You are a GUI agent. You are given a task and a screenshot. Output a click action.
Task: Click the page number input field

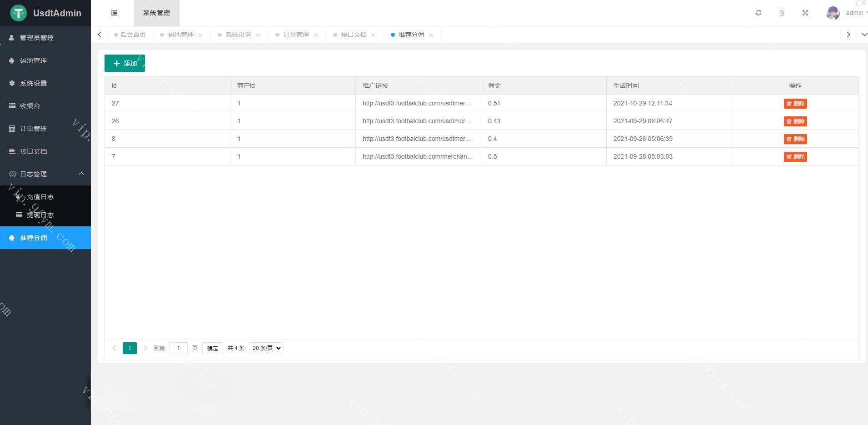coord(178,348)
